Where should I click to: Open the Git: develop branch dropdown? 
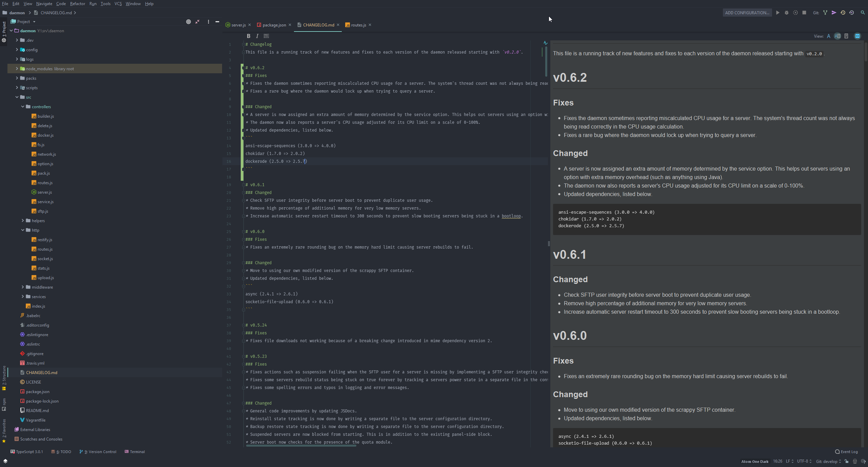[828, 461]
